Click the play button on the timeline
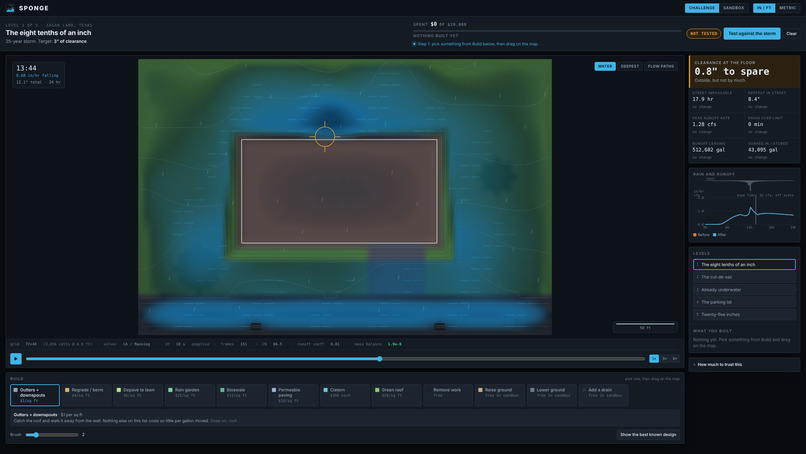The height and width of the screenshot is (454, 806). pos(16,359)
